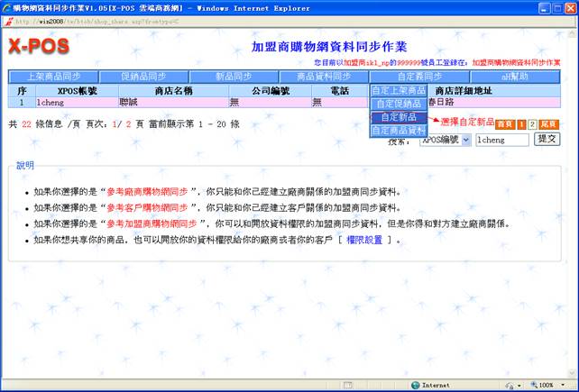Image resolution: width=579 pixels, height=392 pixels.
Task: Click the search text field containing lcheng
Action: coord(501,141)
